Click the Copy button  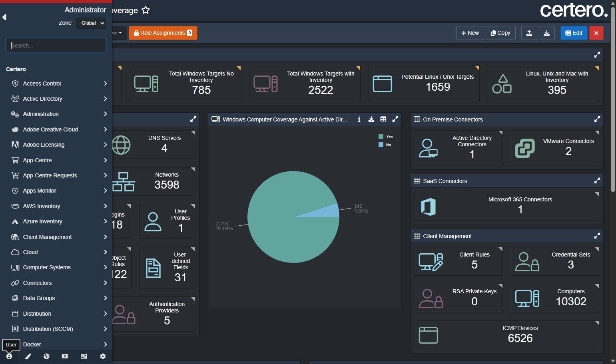point(500,33)
